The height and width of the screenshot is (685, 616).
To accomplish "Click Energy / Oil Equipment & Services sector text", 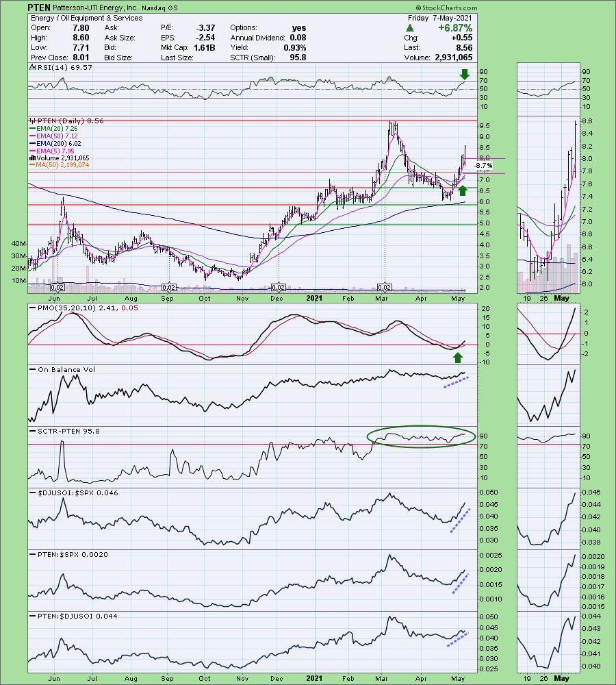I will click(86, 18).
